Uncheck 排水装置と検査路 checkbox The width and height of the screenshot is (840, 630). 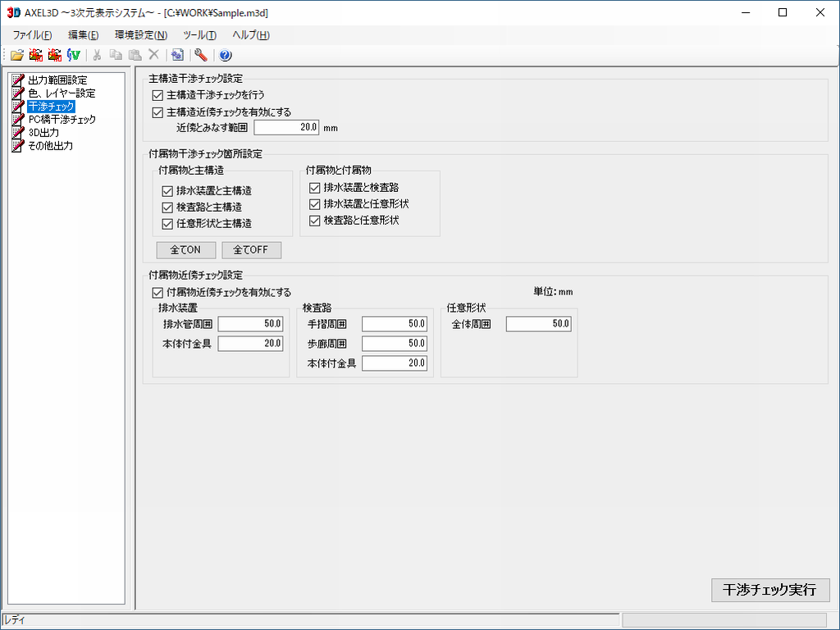pos(314,188)
